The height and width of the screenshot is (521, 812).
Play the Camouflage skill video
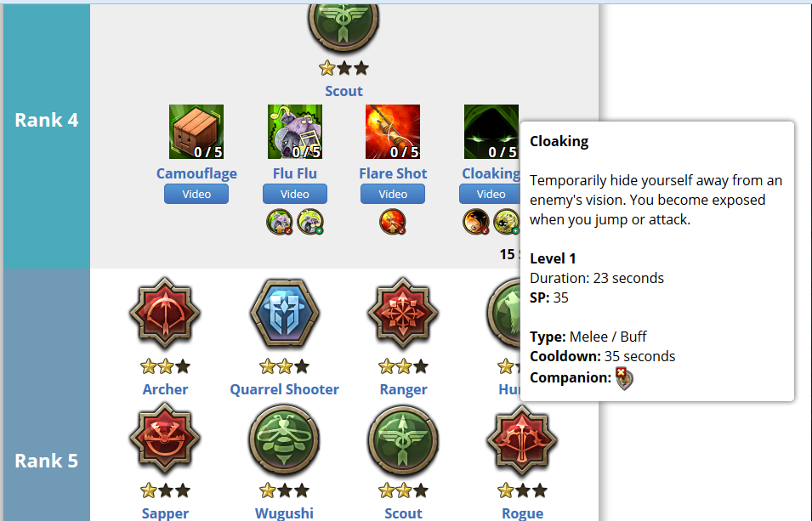pos(196,194)
